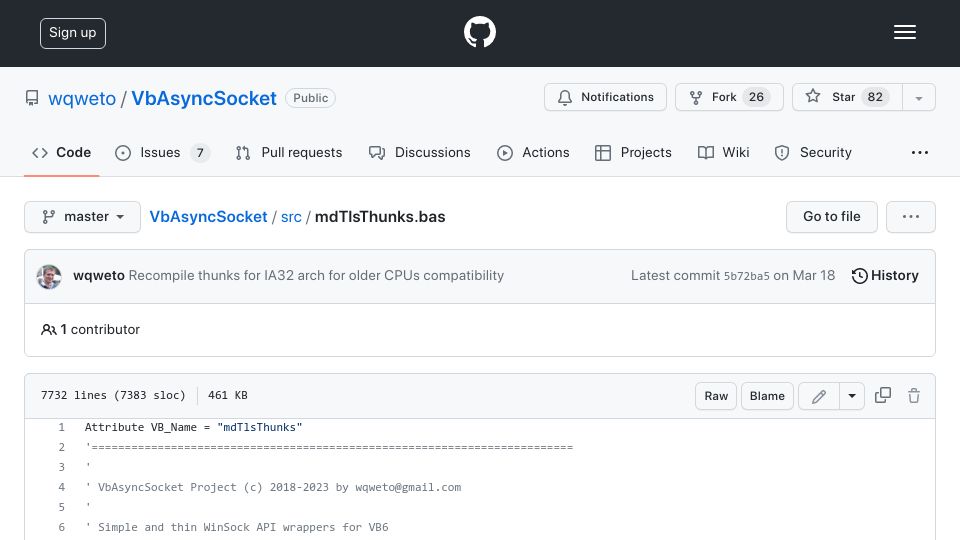960x540 pixels.
Task: View the Raw file
Action: pos(716,396)
